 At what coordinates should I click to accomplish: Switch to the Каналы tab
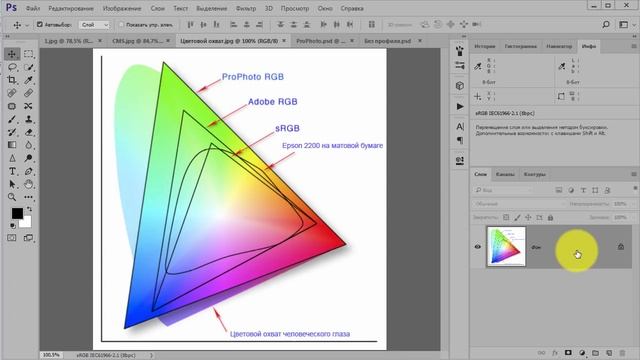pyautogui.click(x=505, y=174)
